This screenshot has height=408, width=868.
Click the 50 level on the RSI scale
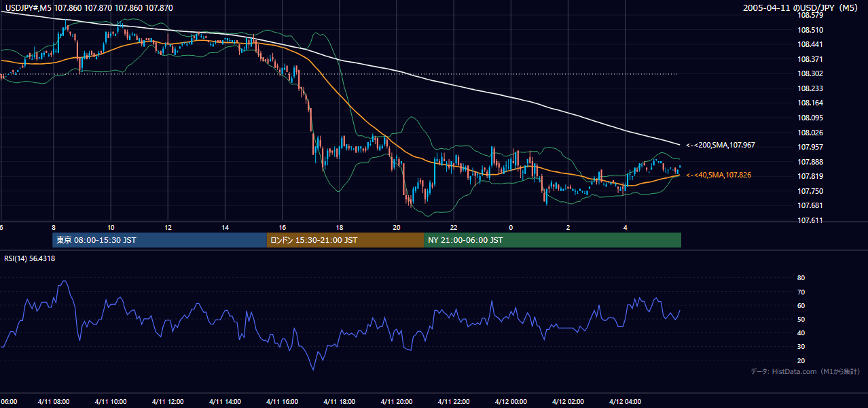(801, 319)
